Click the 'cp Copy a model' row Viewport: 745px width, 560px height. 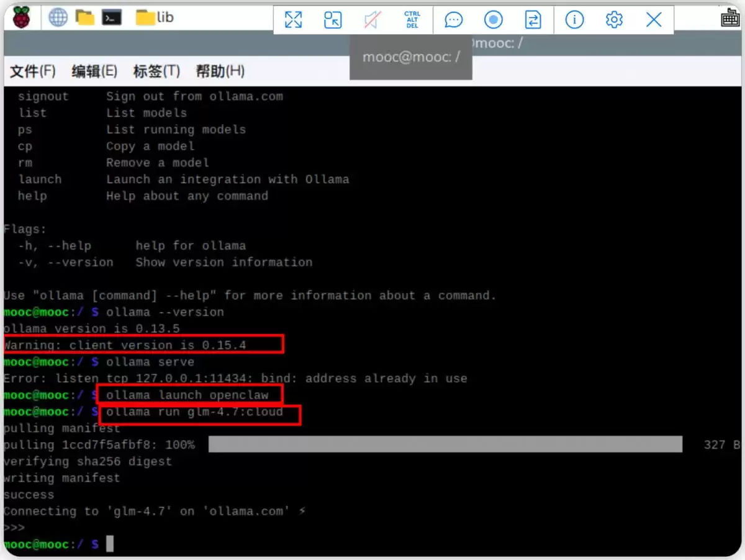(106, 146)
